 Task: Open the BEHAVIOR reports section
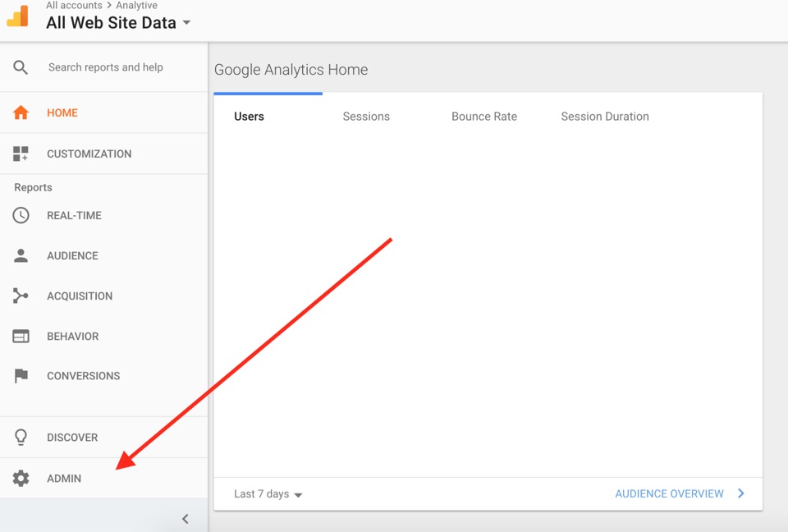coord(103,336)
